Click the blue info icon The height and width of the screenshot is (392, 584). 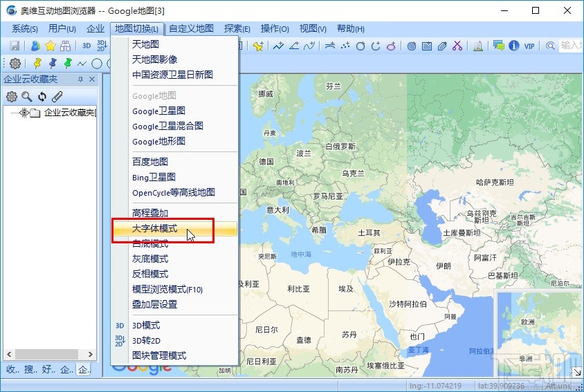514,46
